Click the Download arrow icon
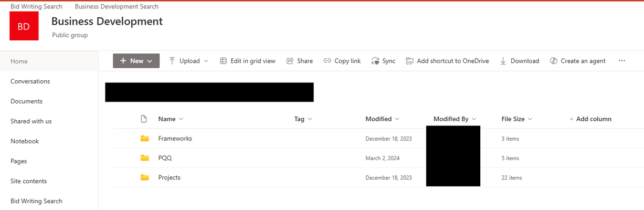The height and width of the screenshot is (210, 644). pyautogui.click(x=503, y=61)
